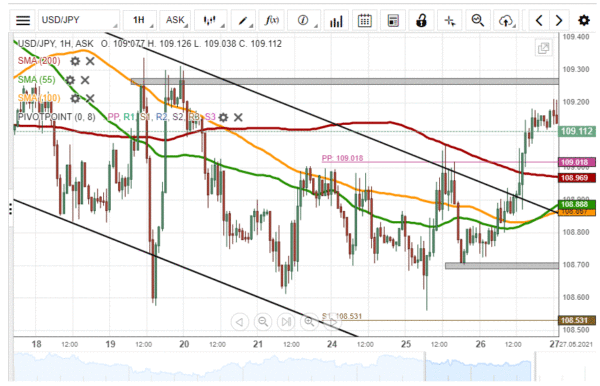Image resolution: width=600 pixels, height=386 pixels.
Task: Remove the SMA (200) indicator
Action: click(x=90, y=61)
